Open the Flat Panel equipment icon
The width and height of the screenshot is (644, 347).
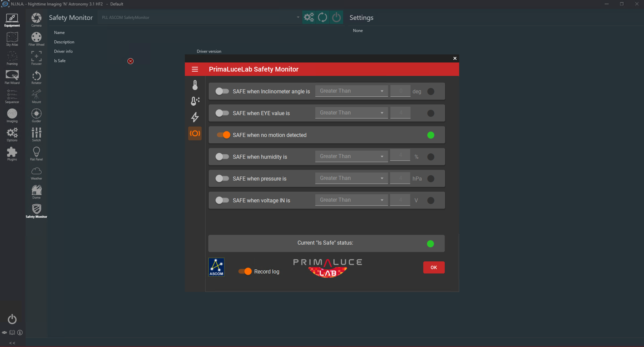(36, 154)
